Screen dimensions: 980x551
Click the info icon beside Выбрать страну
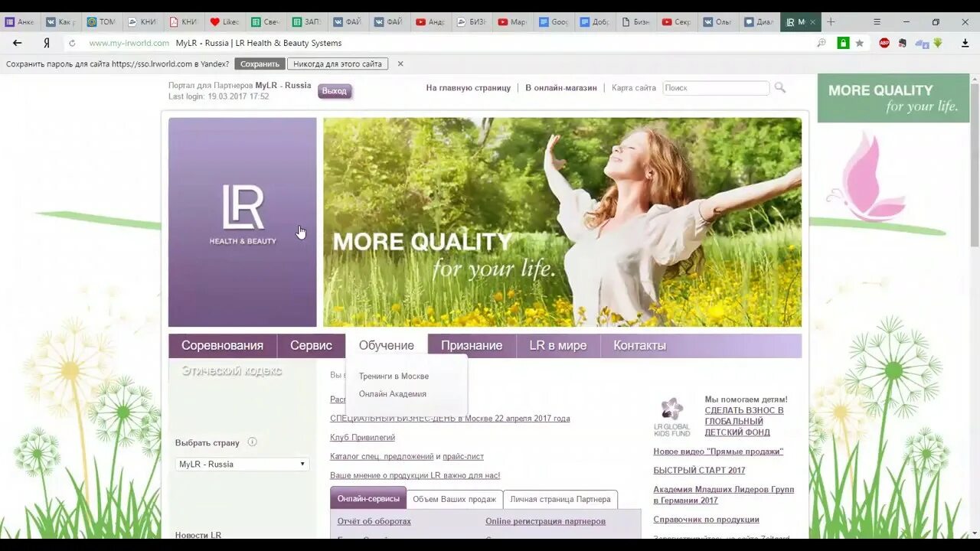252,442
